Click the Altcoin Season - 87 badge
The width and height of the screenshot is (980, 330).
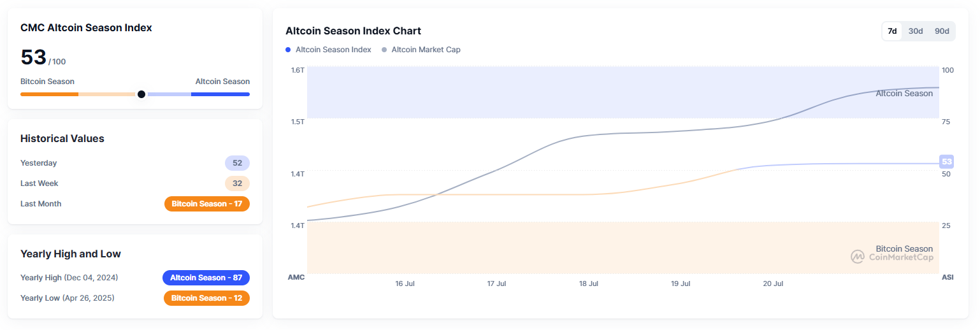click(x=206, y=278)
